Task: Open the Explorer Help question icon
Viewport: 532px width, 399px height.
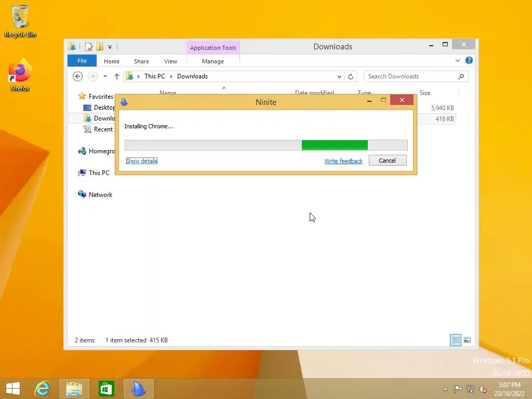Action: click(x=469, y=60)
